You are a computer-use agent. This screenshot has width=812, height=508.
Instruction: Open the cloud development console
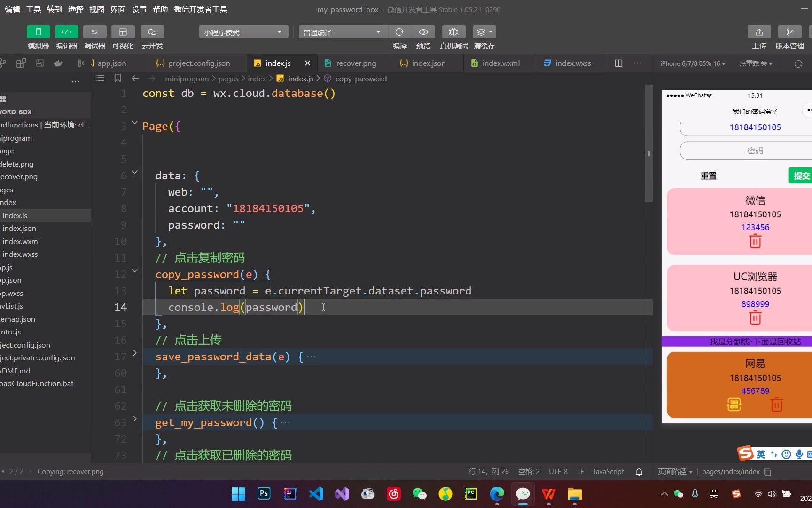coord(152,32)
